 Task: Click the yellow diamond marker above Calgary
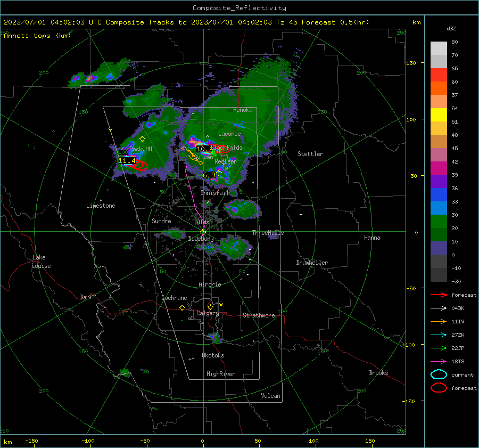(210, 307)
